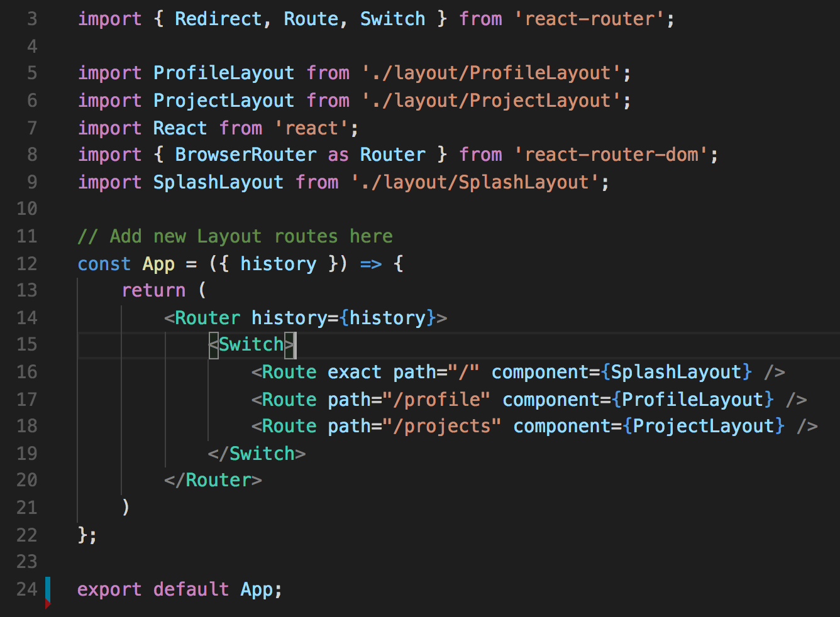
Task: Click 'export default App' on line 24
Action: (x=179, y=589)
